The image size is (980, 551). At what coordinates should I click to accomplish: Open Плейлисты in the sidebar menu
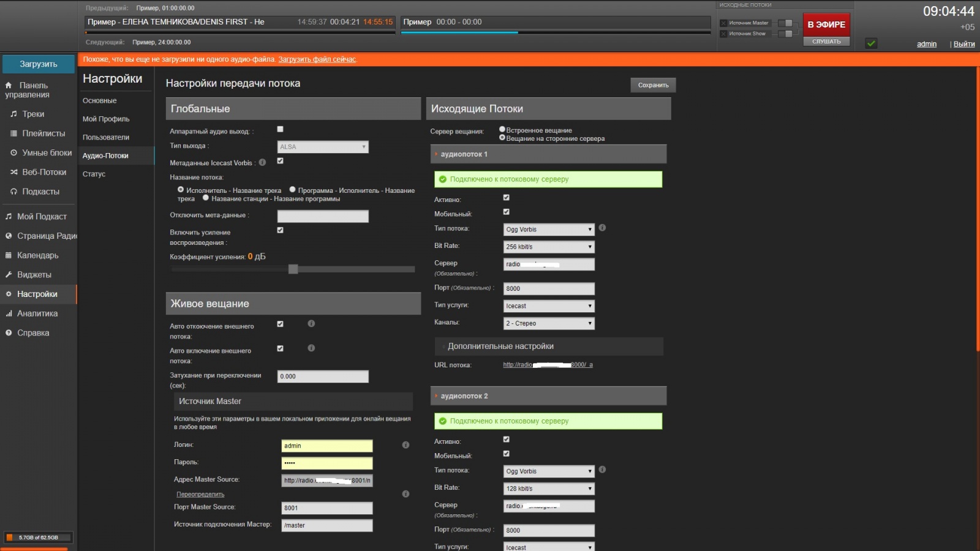point(43,133)
